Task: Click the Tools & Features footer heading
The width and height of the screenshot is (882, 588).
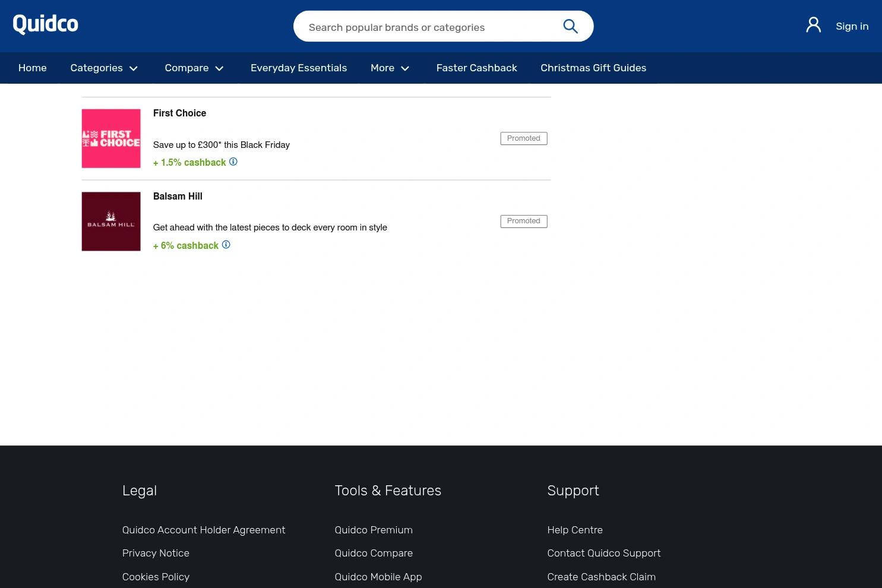Action: point(388,491)
